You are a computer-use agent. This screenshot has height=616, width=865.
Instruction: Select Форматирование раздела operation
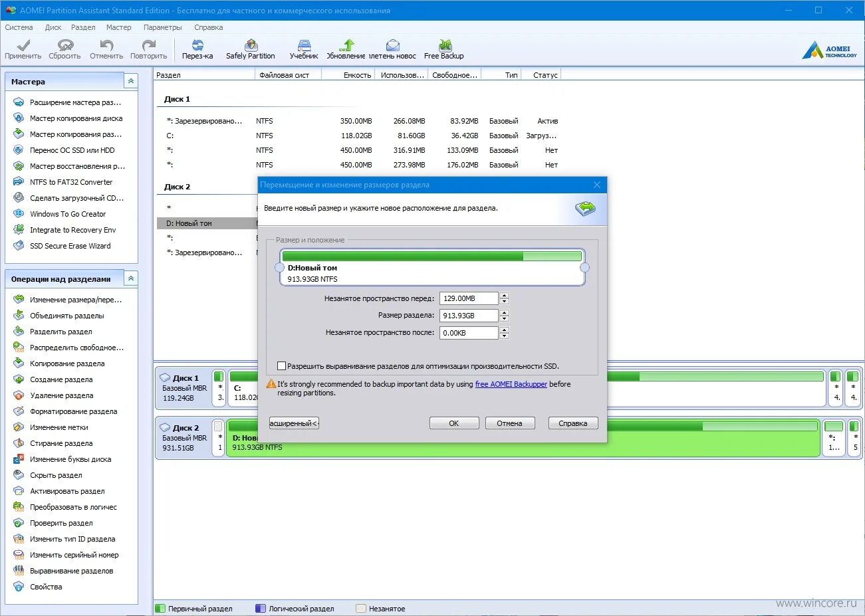click(x=73, y=411)
